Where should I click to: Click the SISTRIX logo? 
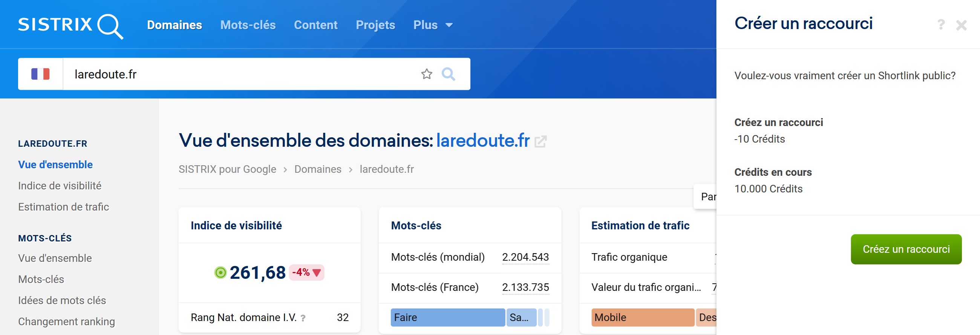[x=70, y=26]
